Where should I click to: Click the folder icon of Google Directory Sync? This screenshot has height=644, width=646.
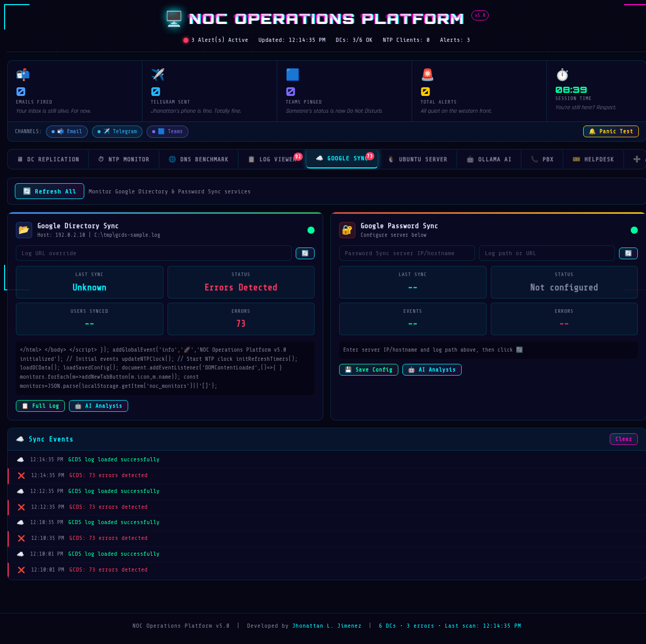pos(24,230)
